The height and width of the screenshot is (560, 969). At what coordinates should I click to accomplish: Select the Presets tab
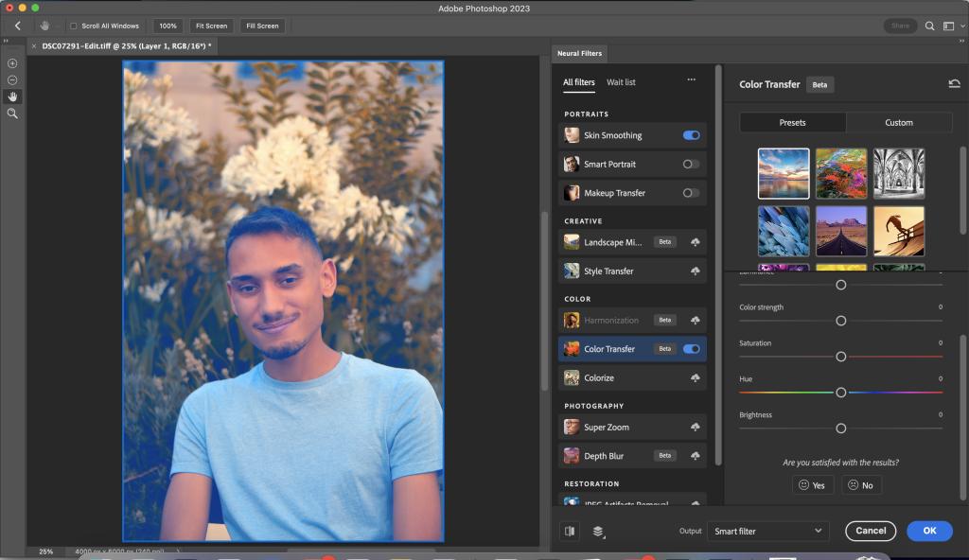(793, 122)
